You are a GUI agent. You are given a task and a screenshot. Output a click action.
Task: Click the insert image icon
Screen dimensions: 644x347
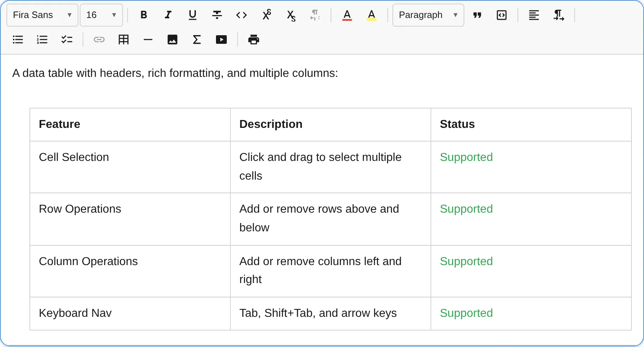pyautogui.click(x=172, y=40)
